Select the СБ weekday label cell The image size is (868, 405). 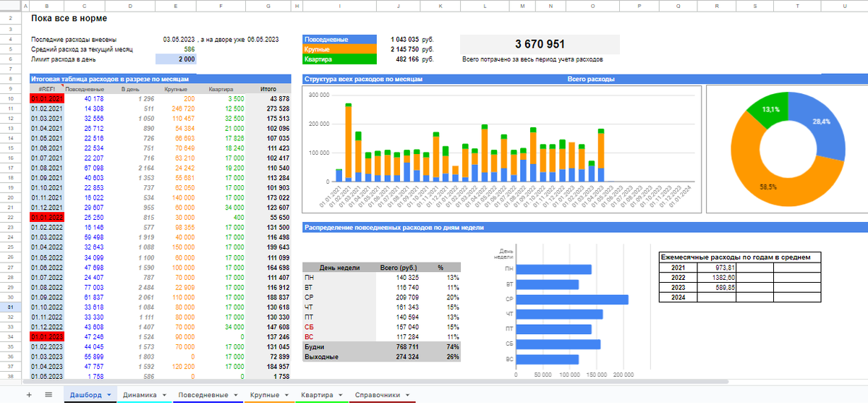[x=339, y=327]
